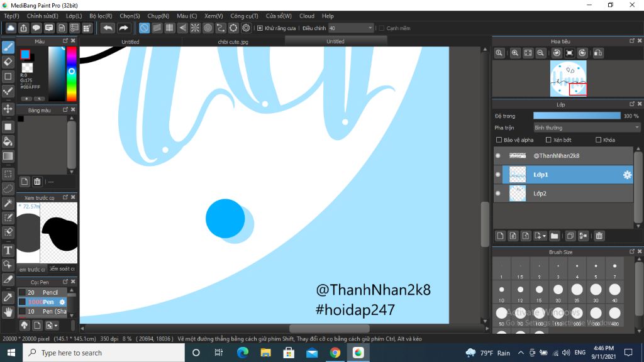The height and width of the screenshot is (362, 644).
Task: Open Chrome from the taskbar
Action: point(335,353)
